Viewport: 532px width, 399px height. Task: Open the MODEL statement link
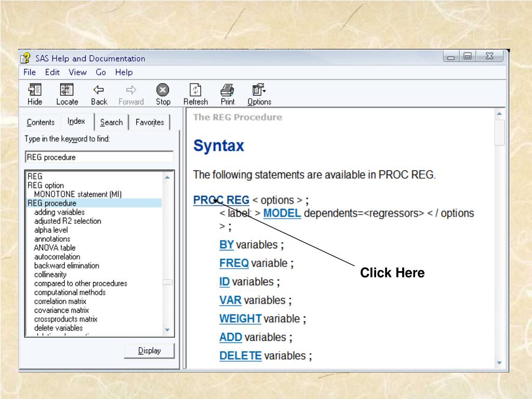282,214
